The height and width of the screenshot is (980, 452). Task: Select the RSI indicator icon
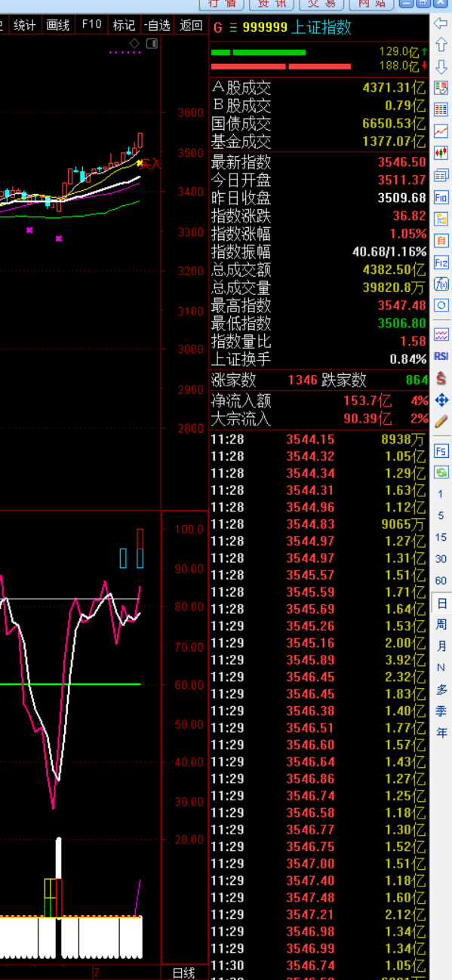click(441, 356)
